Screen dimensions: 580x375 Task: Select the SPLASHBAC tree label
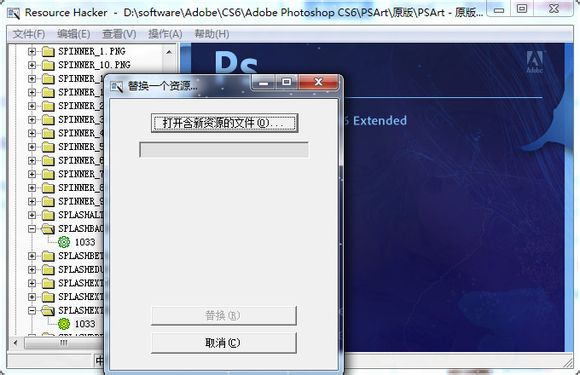point(81,229)
